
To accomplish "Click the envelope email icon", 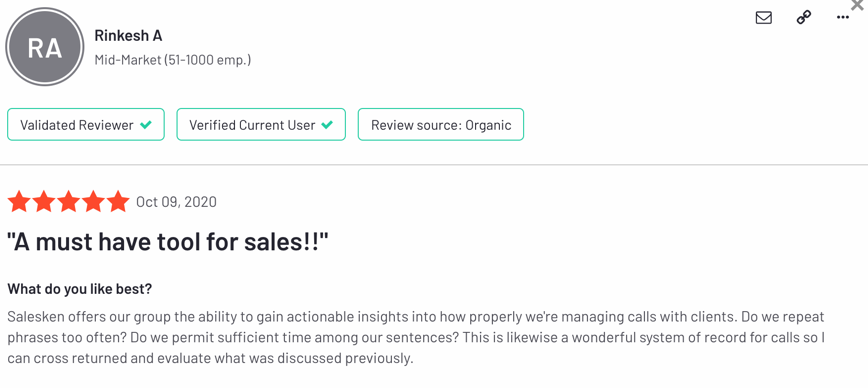I will (763, 18).
